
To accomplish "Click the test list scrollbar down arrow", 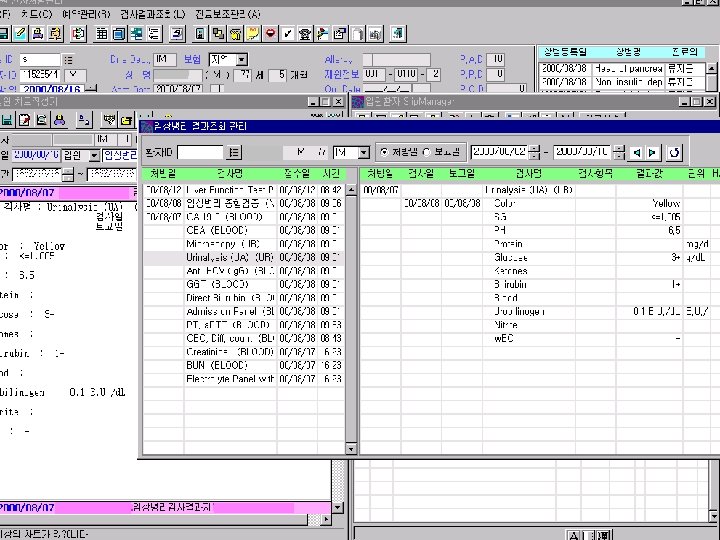I will (351, 449).
